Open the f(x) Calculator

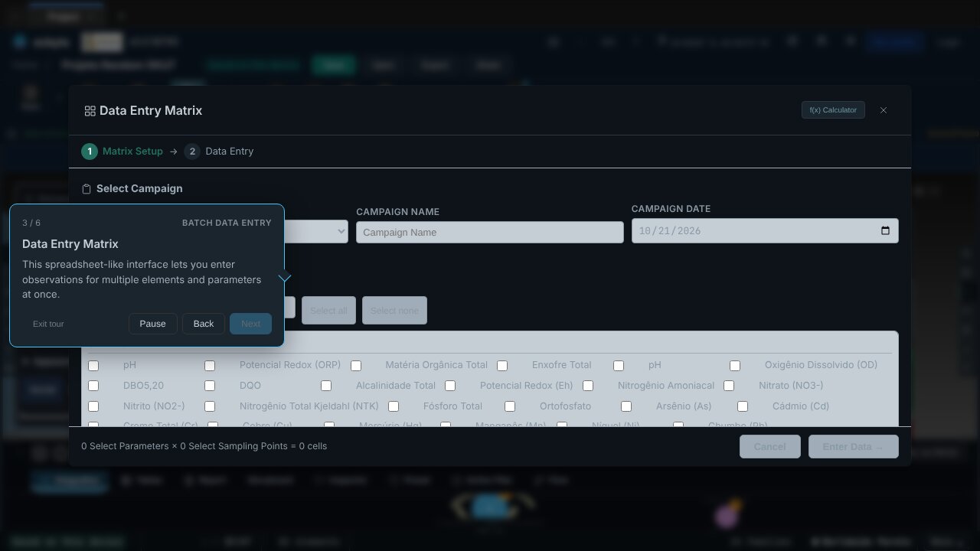click(x=833, y=110)
